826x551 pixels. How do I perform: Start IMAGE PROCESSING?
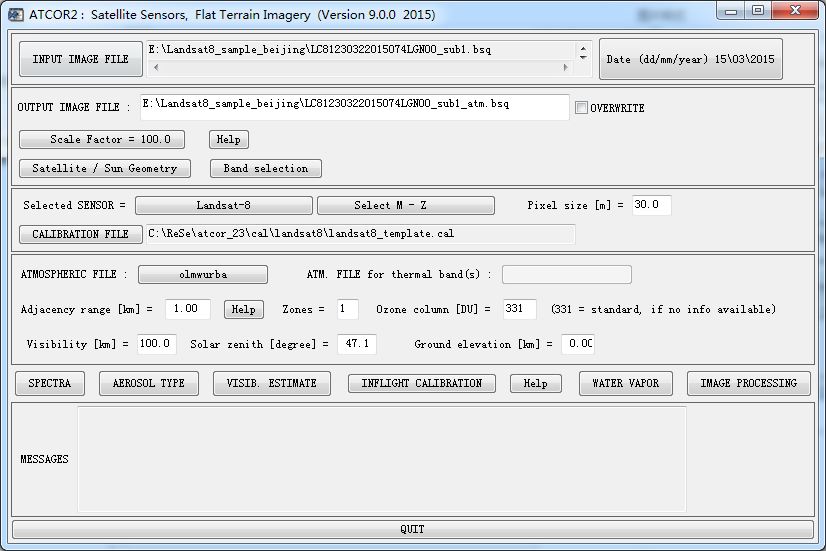(x=748, y=383)
